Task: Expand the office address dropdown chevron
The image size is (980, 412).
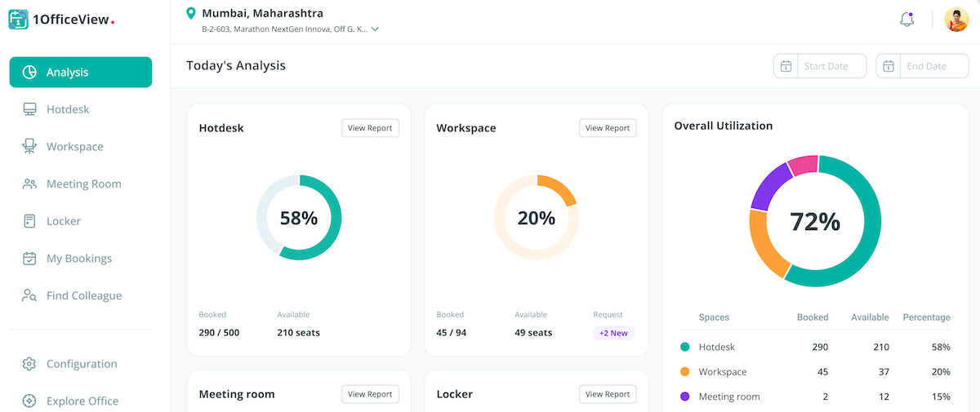Action: [x=375, y=29]
